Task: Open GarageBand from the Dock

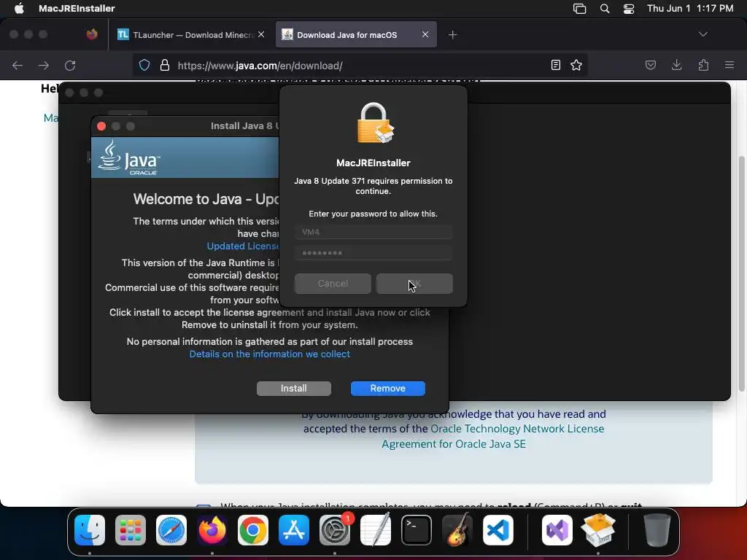Action: tap(457, 530)
